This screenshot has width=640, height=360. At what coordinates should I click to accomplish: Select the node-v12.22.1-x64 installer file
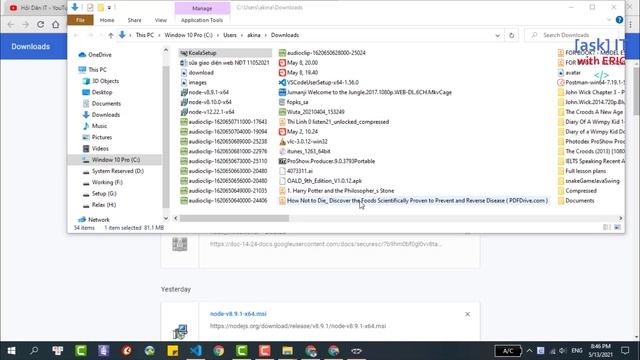(x=211, y=112)
